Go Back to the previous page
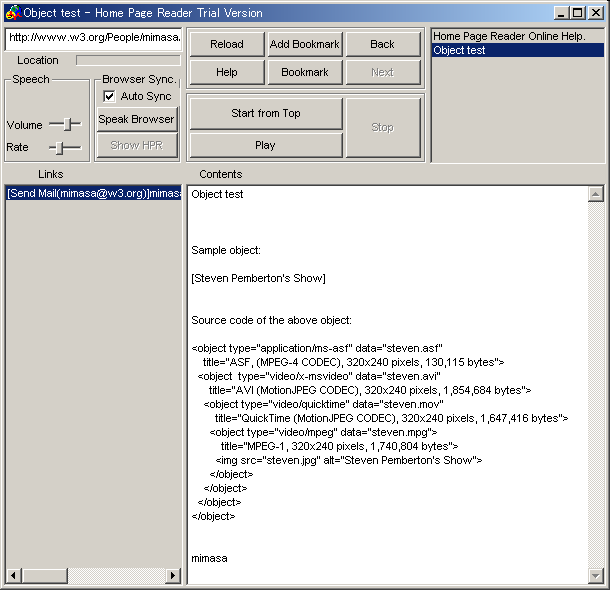The image size is (610, 590). point(382,45)
